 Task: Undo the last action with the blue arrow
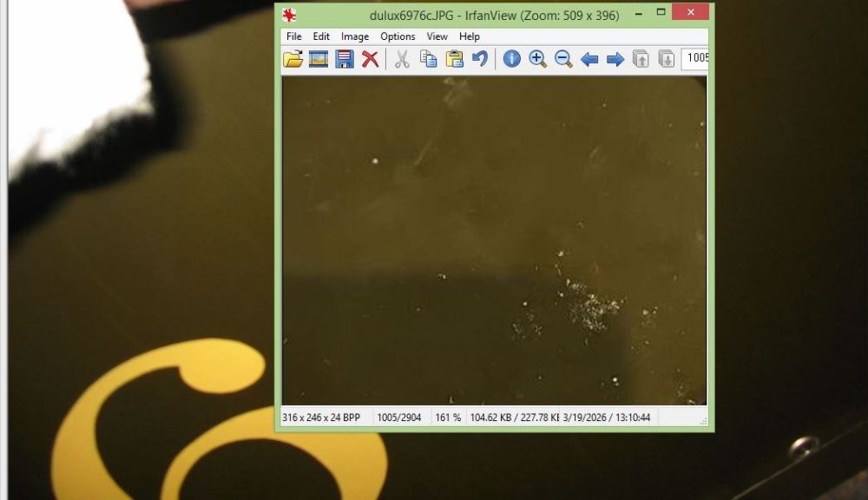(x=480, y=59)
